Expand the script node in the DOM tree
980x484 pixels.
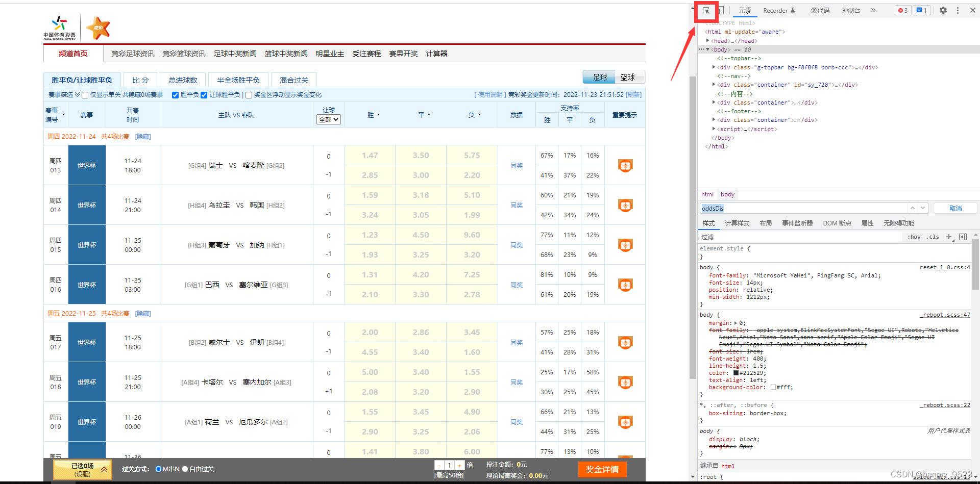click(x=714, y=129)
